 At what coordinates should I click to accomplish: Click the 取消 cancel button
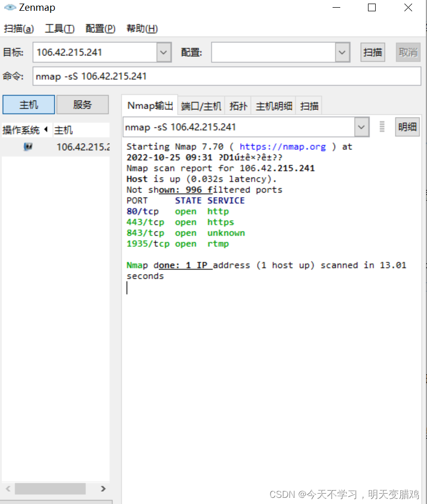pyautogui.click(x=408, y=52)
